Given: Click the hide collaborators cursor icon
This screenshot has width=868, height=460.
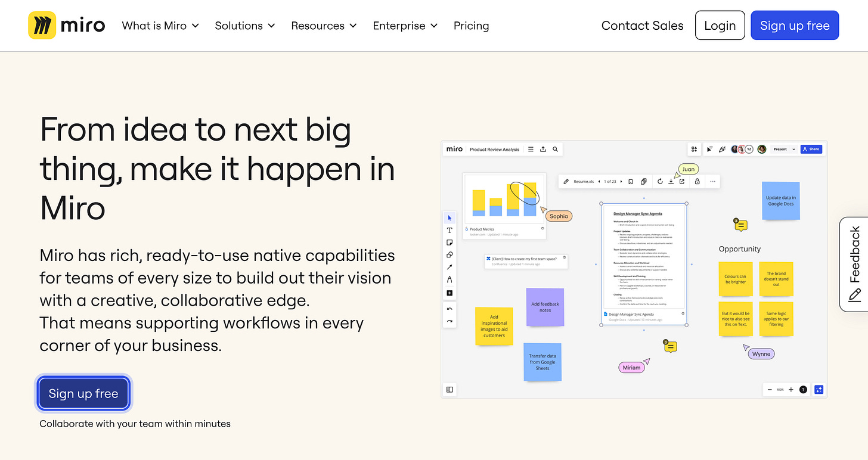Looking at the screenshot, I should point(710,149).
